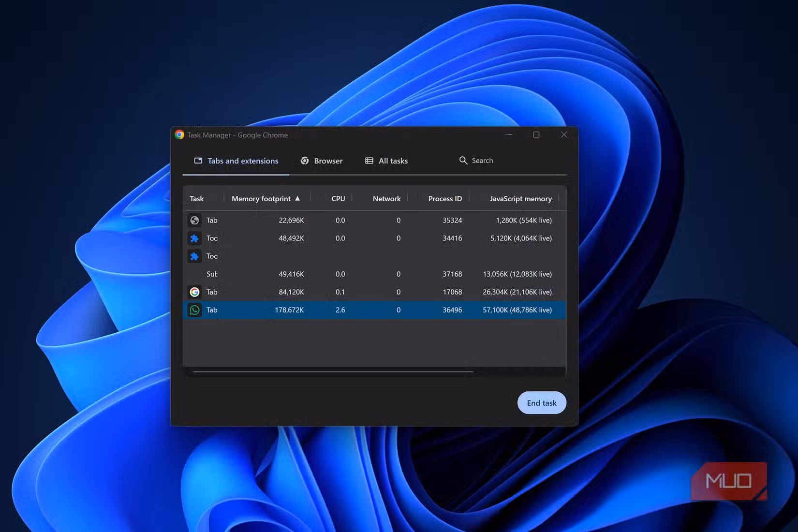Sort by Network column header
798x532 pixels.
[x=386, y=199]
